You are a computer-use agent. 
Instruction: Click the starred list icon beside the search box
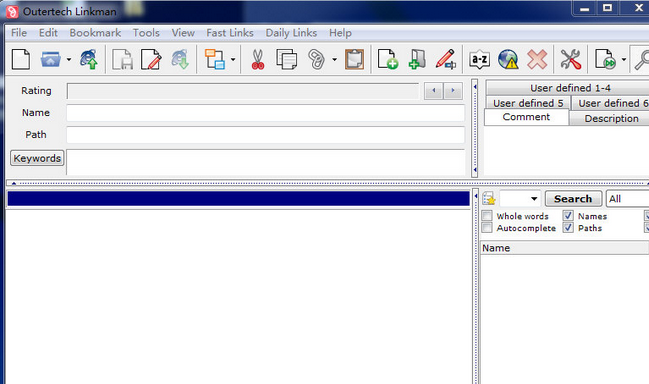coord(489,199)
